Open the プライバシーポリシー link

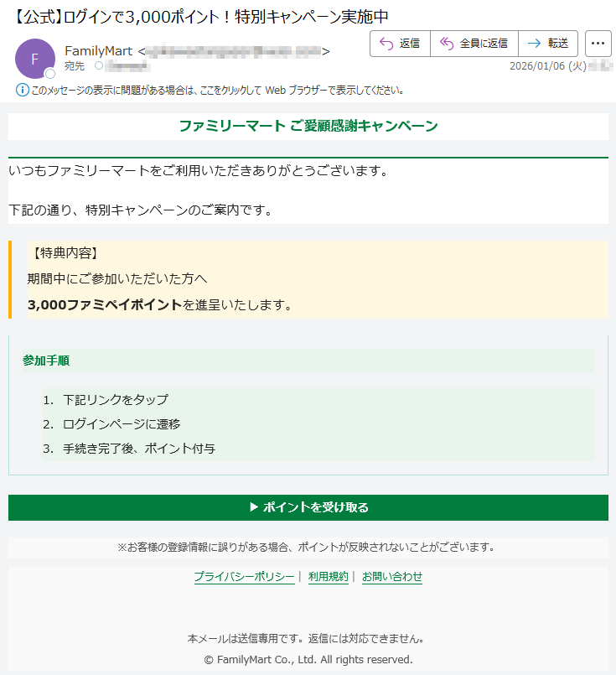(244, 577)
